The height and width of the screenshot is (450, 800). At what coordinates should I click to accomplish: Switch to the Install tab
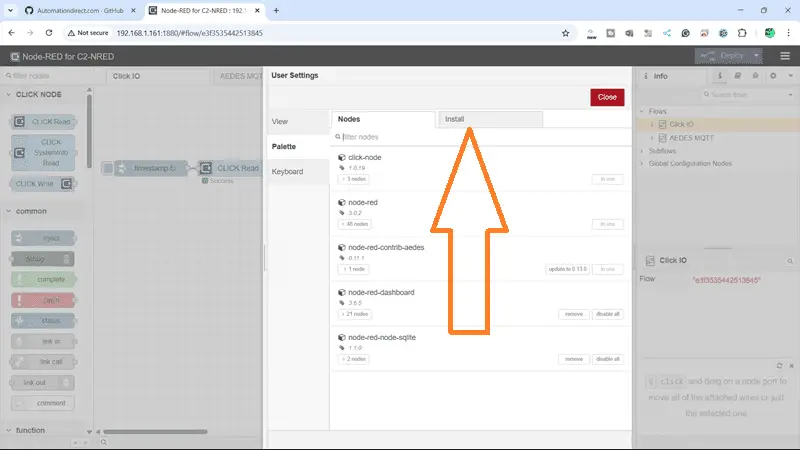(x=490, y=119)
